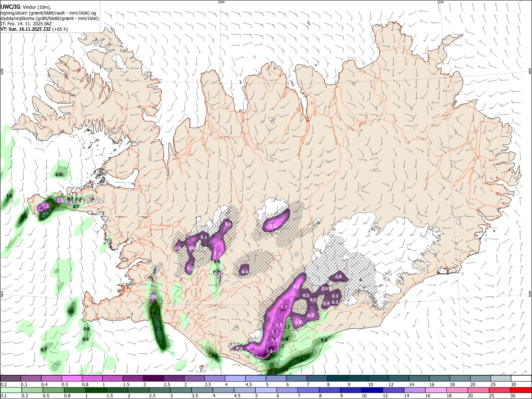Pick the mauve 0.3 snow swatch
The width and height of the screenshot is (532, 399).
coord(30,379)
